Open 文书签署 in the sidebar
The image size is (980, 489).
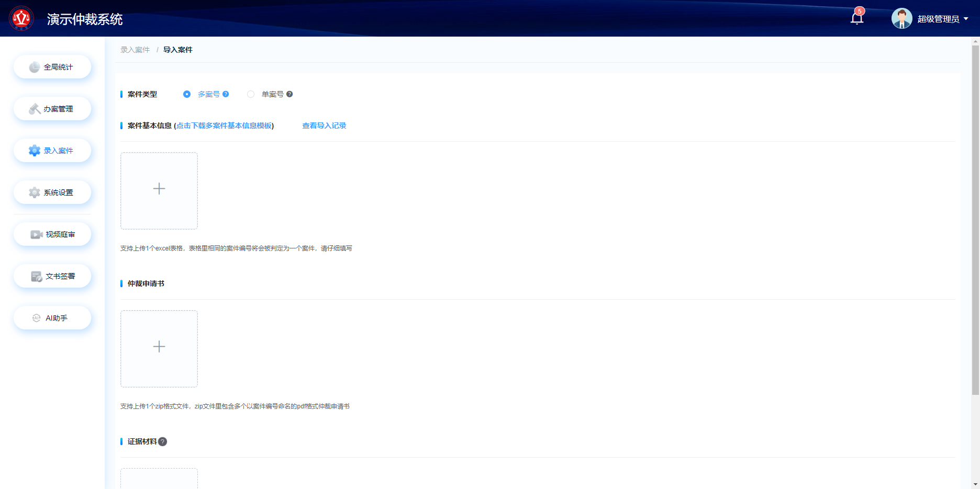pyautogui.click(x=52, y=276)
